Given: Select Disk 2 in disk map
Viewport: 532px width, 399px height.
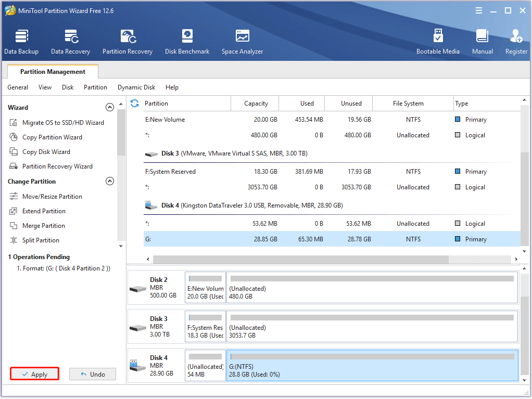Looking at the screenshot, I should click(x=156, y=288).
